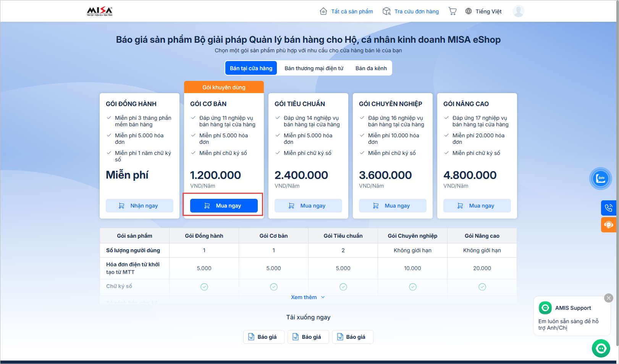Click Mua ngay for Gói Chuyên Nghiệp

click(x=393, y=206)
